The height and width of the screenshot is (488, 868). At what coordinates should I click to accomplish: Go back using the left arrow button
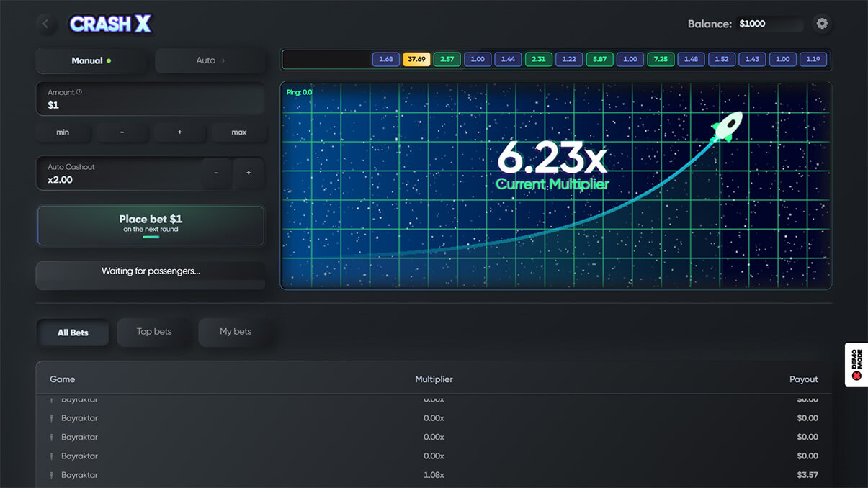tap(46, 24)
